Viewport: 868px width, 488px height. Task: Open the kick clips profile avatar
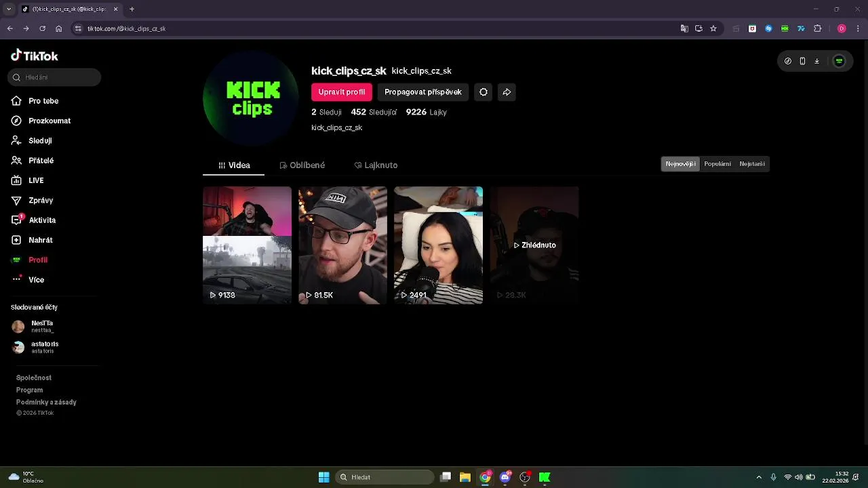coord(251,98)
